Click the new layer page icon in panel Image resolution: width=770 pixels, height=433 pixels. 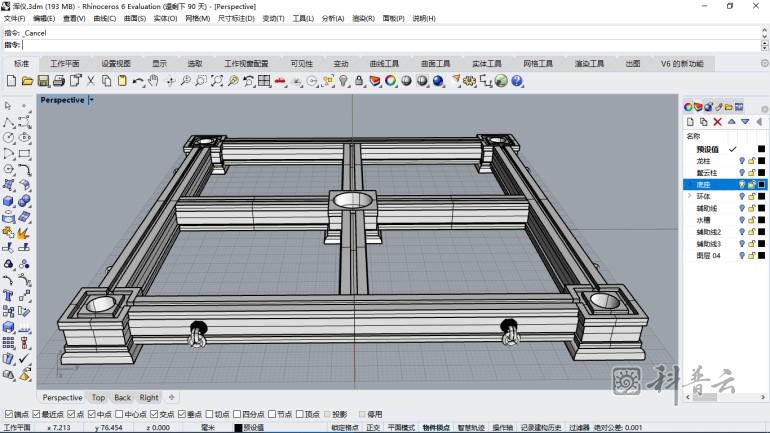coord(690,122)
